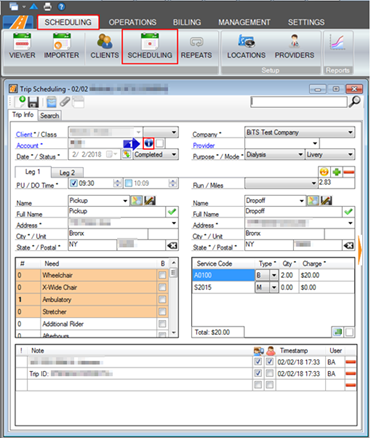Open the Reports chart icon
The image size is (371, 438).
[337, 43]
